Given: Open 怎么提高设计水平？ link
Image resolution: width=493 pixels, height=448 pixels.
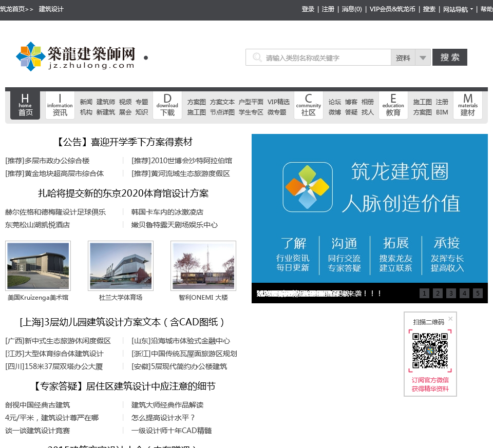Looking at the screenshot, I should pos(163,418).
